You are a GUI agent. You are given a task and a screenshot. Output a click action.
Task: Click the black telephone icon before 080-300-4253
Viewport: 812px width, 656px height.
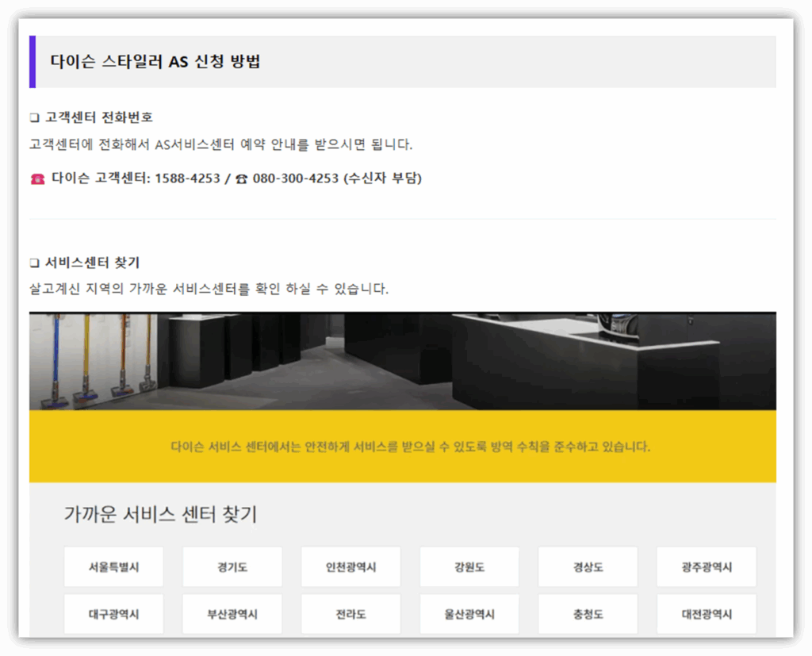(x=241, y=178)
